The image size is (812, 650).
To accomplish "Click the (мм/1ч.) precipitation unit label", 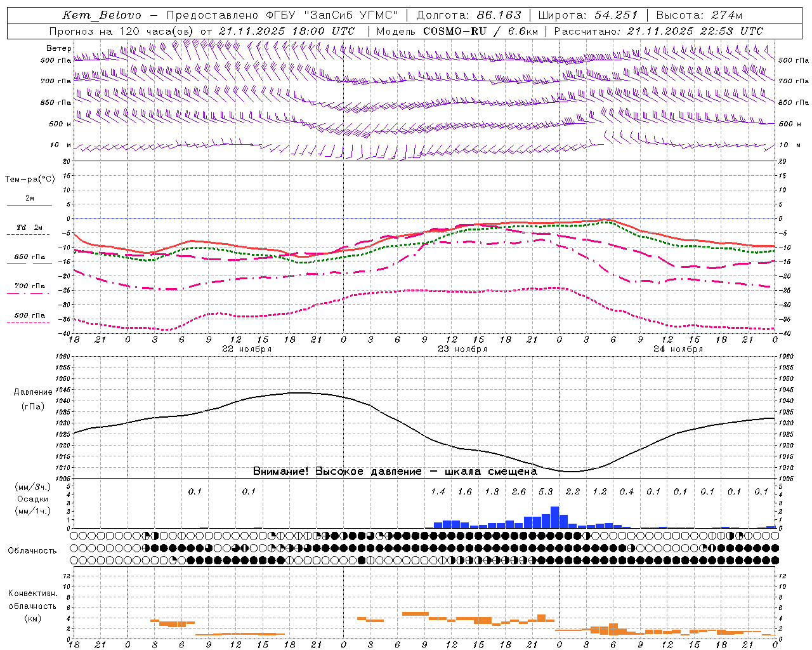I will click(x=33, y=512).
